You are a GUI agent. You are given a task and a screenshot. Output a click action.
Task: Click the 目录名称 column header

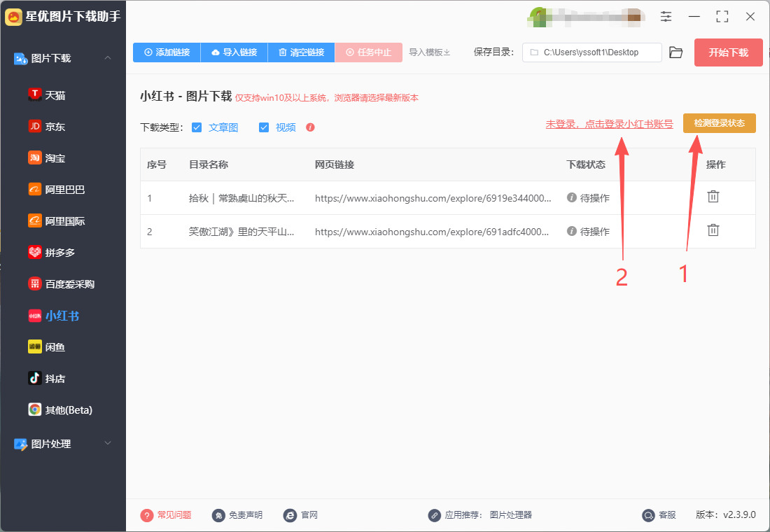[x=209, y=164]
